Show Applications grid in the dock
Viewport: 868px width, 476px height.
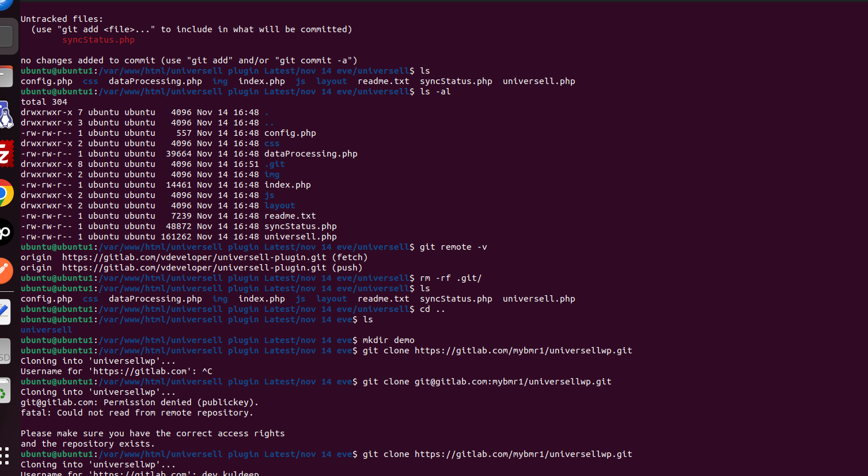5,455
